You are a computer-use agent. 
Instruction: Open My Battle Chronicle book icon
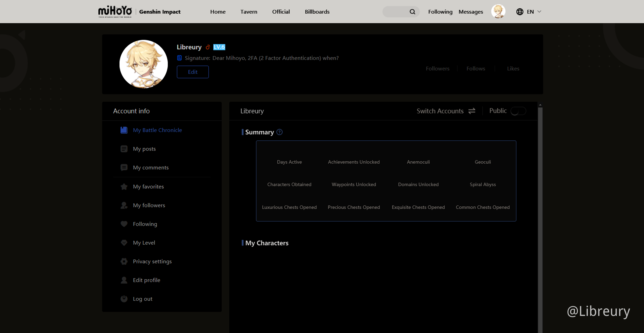coord(124,130)
